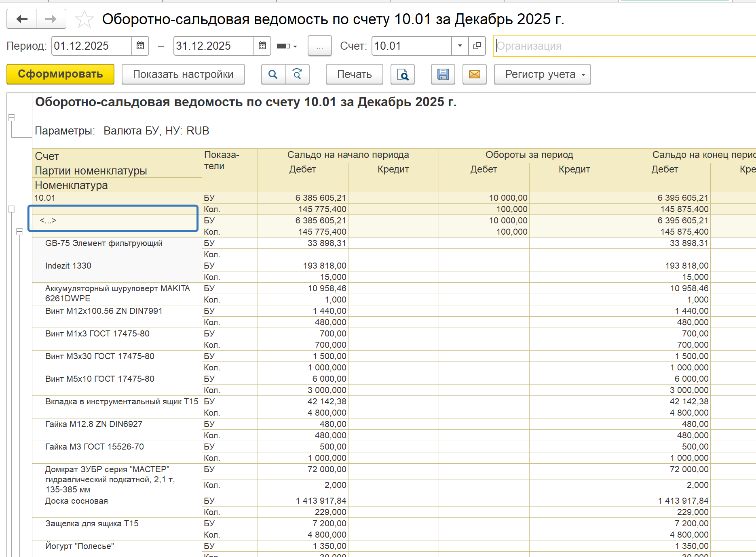Click the start date field 01.12.2025
This screenshot has height=557, width=756.
pos(92,46)
